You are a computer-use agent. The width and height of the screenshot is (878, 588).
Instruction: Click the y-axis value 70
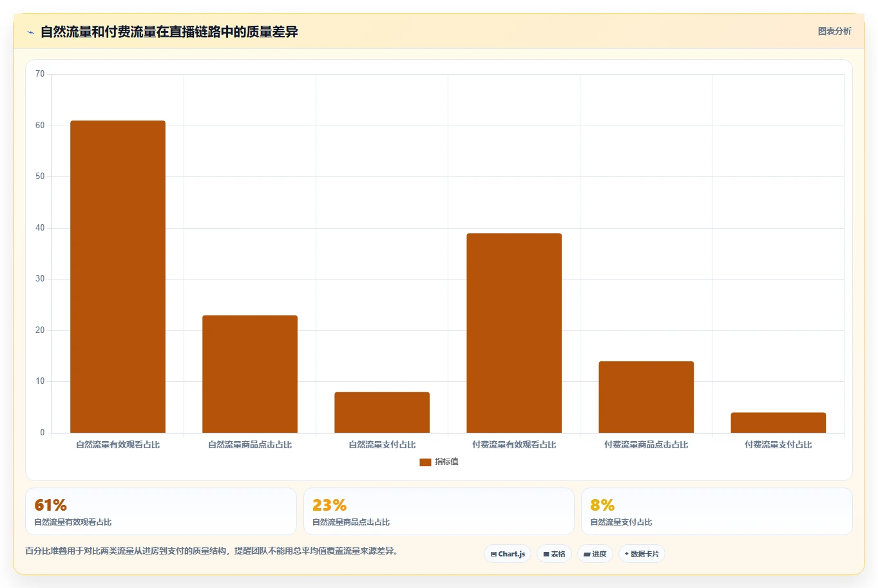point(40,74)
